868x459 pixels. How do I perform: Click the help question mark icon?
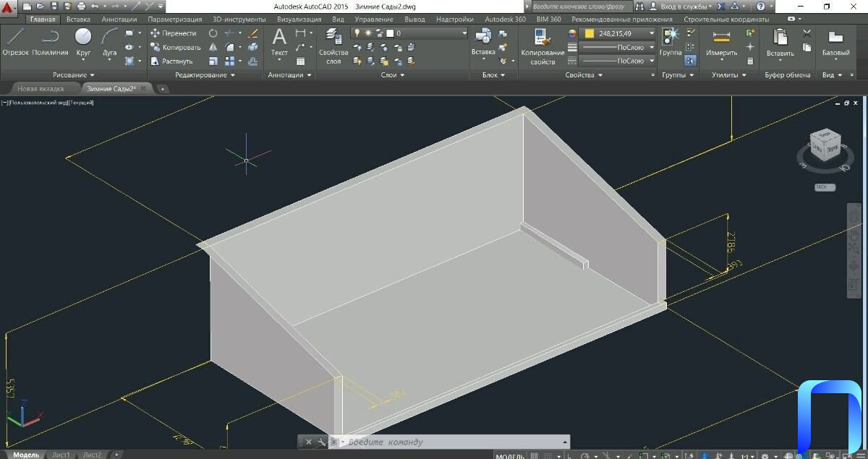[760, 6]
